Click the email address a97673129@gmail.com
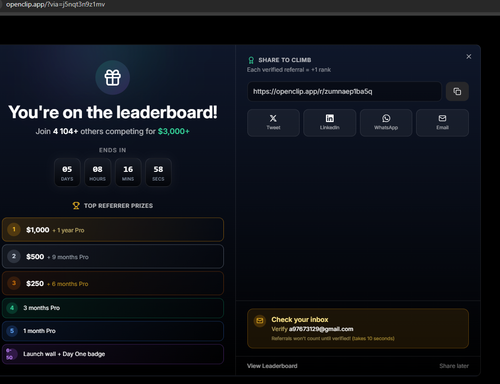This screenshot has height=384, width=500. [321, 329]
